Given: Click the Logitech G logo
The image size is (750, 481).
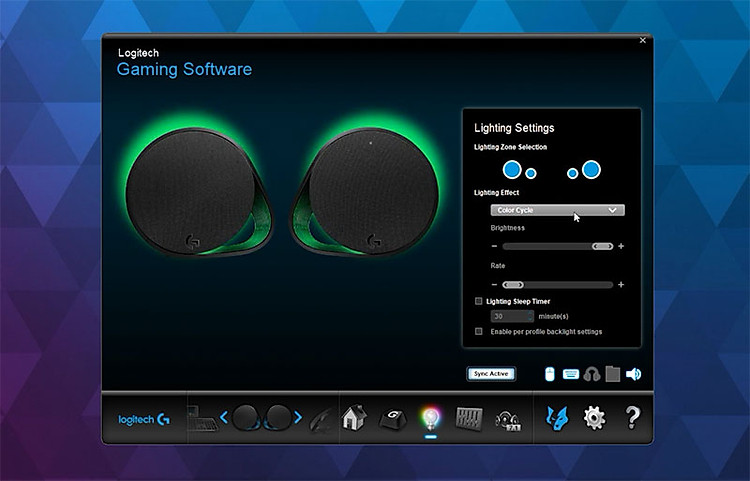Looking at the screenshot, I should tap(143, 419).
